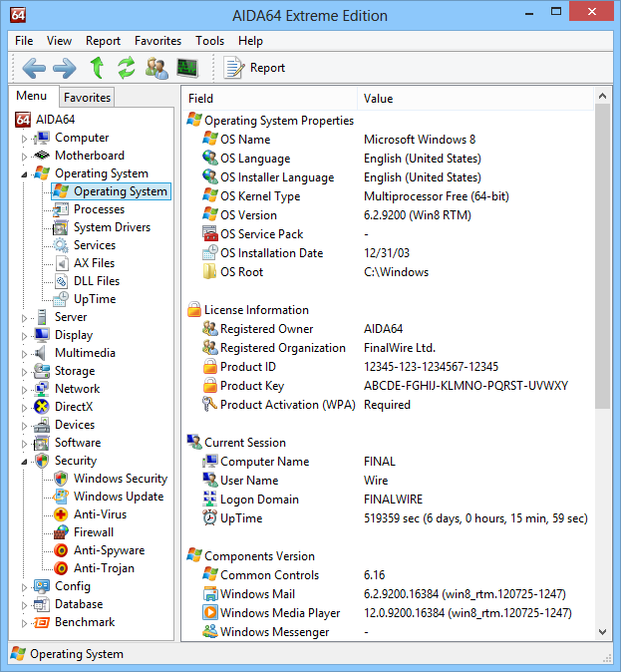Collapse the Security tree node
This screenshot has width=621, height=672.
tap(25, 461)
